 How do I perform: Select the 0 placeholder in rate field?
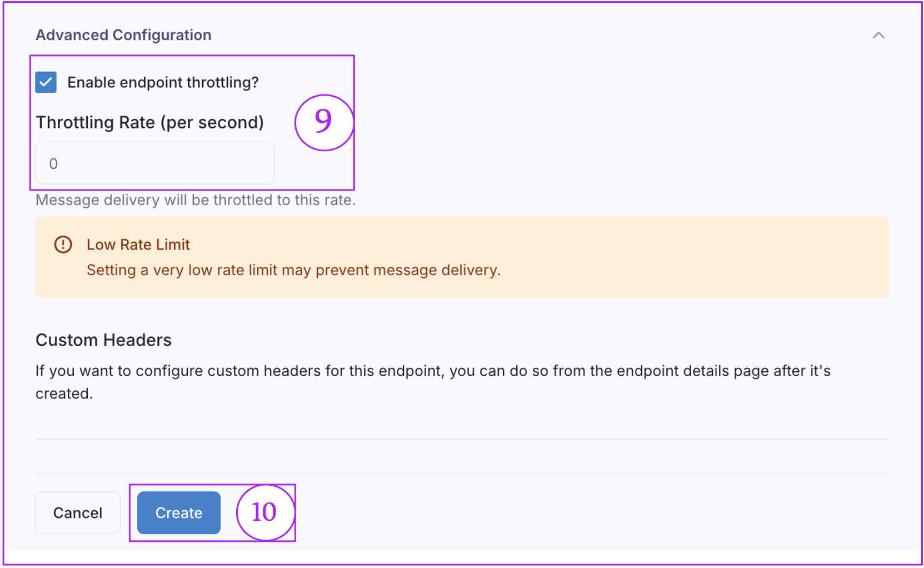tap(53, 164)
